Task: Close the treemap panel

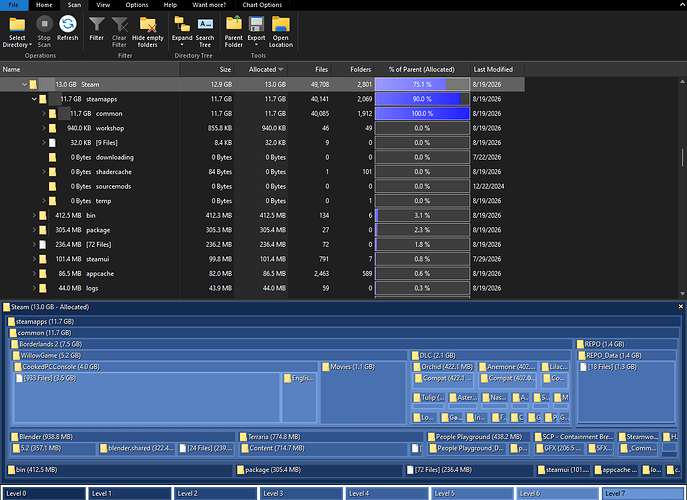Action: click(680, 307)
